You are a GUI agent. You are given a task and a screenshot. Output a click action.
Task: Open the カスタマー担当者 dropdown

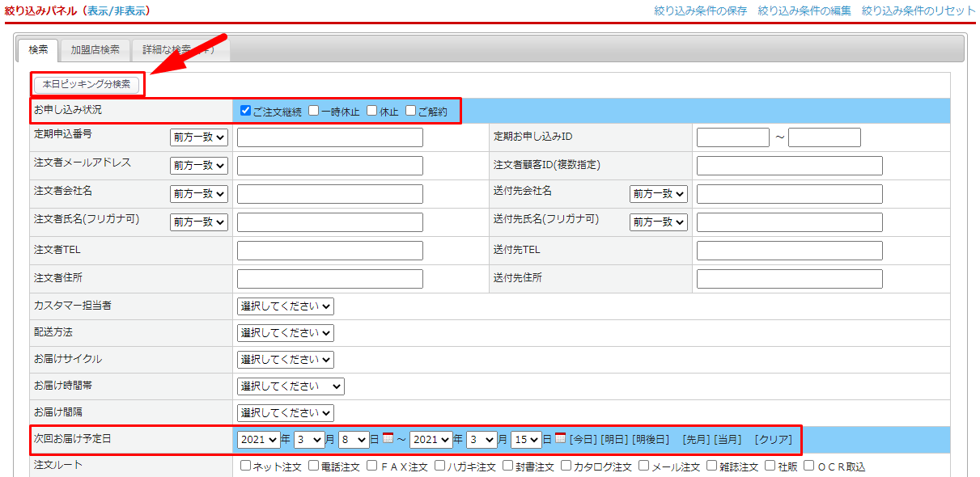coord(285,306)
